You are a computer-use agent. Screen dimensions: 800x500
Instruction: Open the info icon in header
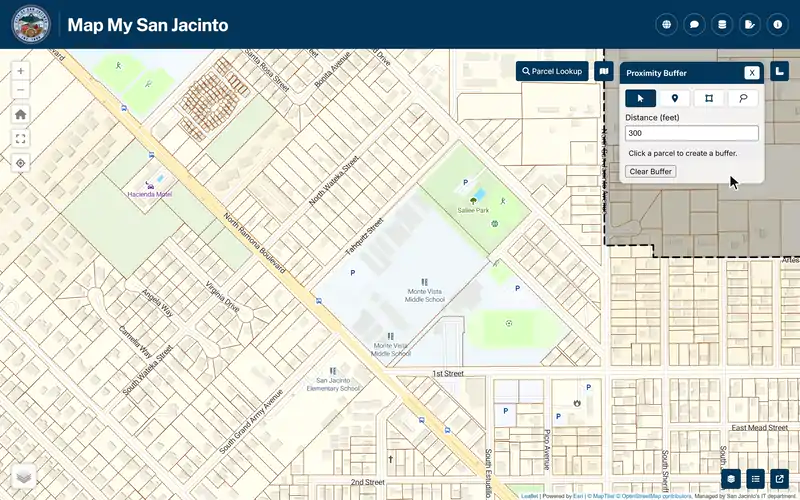778,24
